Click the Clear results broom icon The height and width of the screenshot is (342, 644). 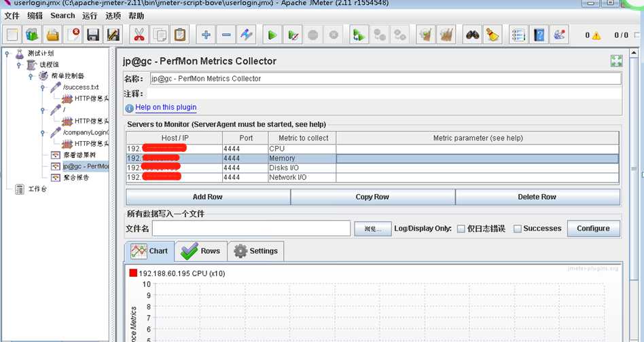[x=425, y=35]
